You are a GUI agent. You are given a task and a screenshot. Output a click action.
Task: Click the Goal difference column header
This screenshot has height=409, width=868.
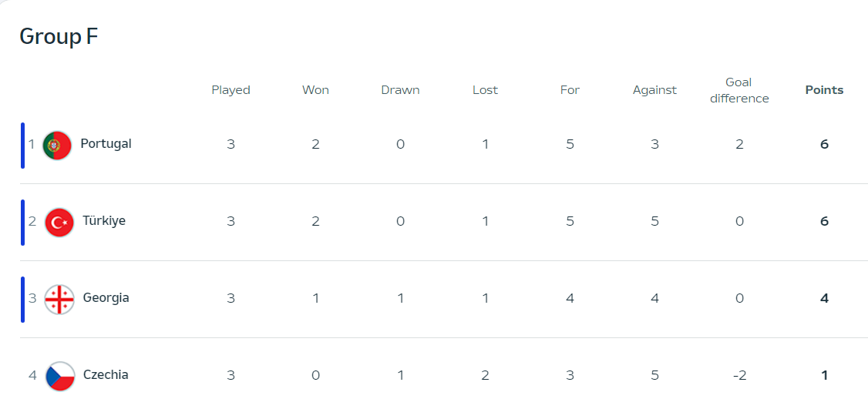[x=739, y=91]
